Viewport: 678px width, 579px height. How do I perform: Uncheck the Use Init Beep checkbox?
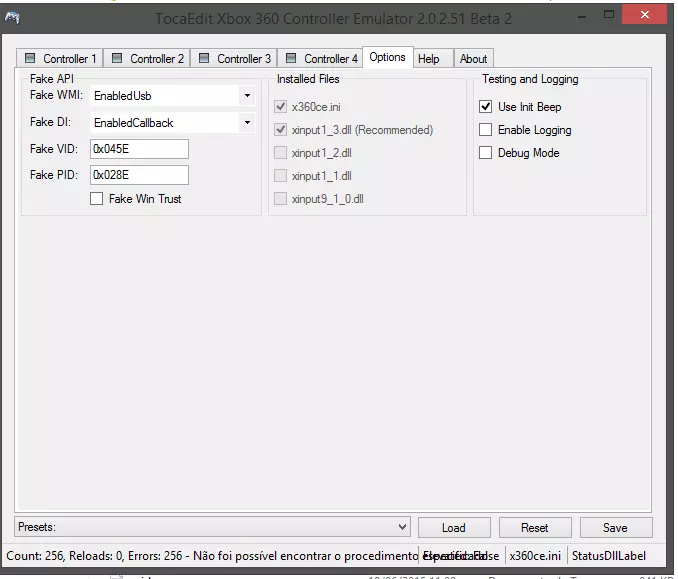click(486, 106)
